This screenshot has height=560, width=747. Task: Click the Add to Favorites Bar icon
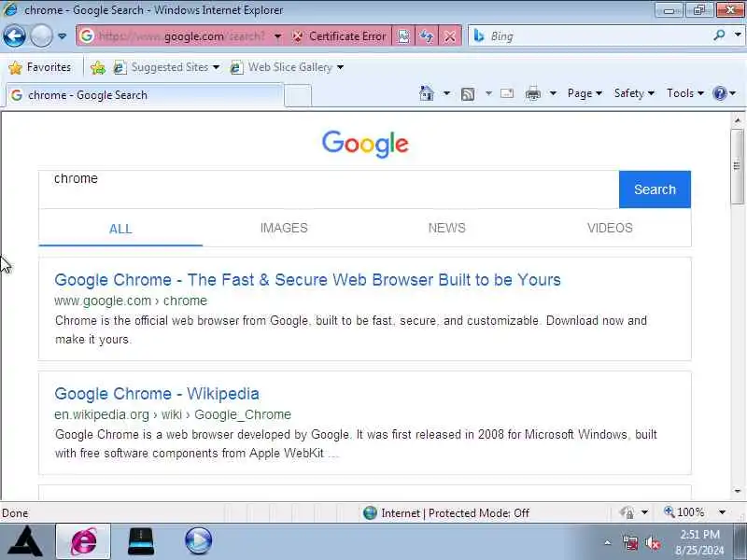(x=98, y=67)
